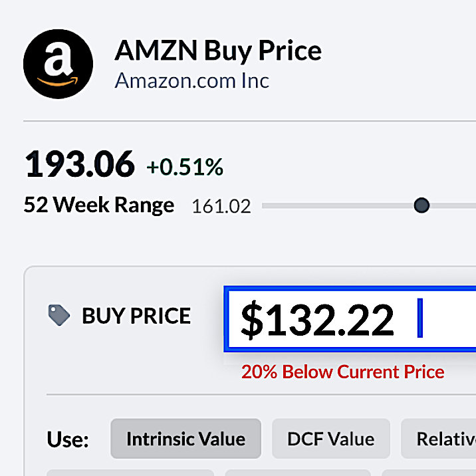Screen dimensions: 476x476
Task: Click the 52 week range position dot
Action: pos(421,205)
